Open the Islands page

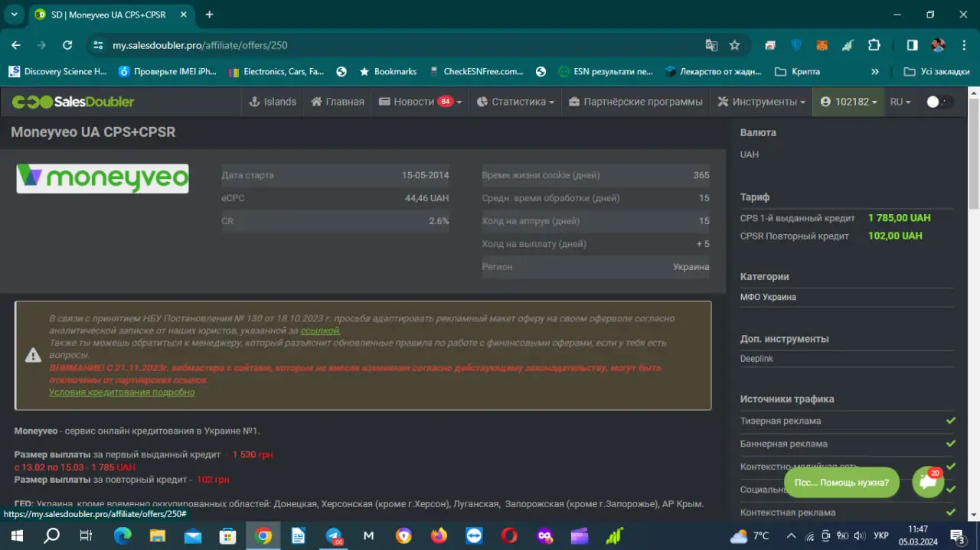click(273, 102)
